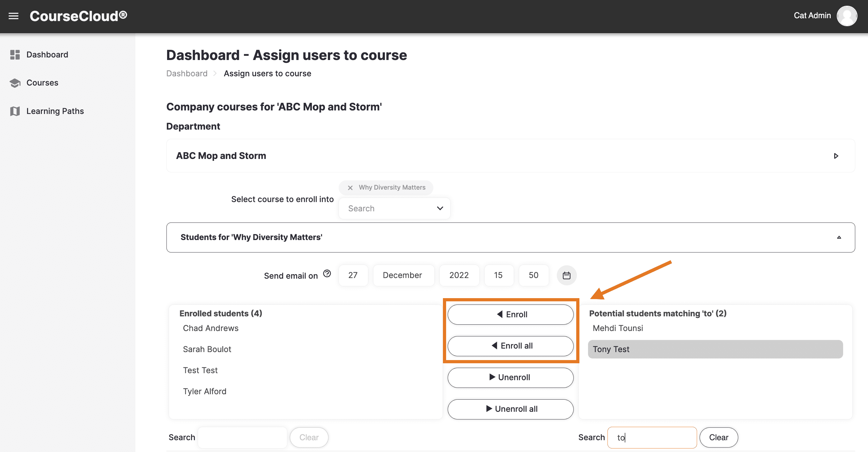The width and height of the screenshot is (868, 452).
Task: Click the Courses graduation cap icon
Action: 15,83
